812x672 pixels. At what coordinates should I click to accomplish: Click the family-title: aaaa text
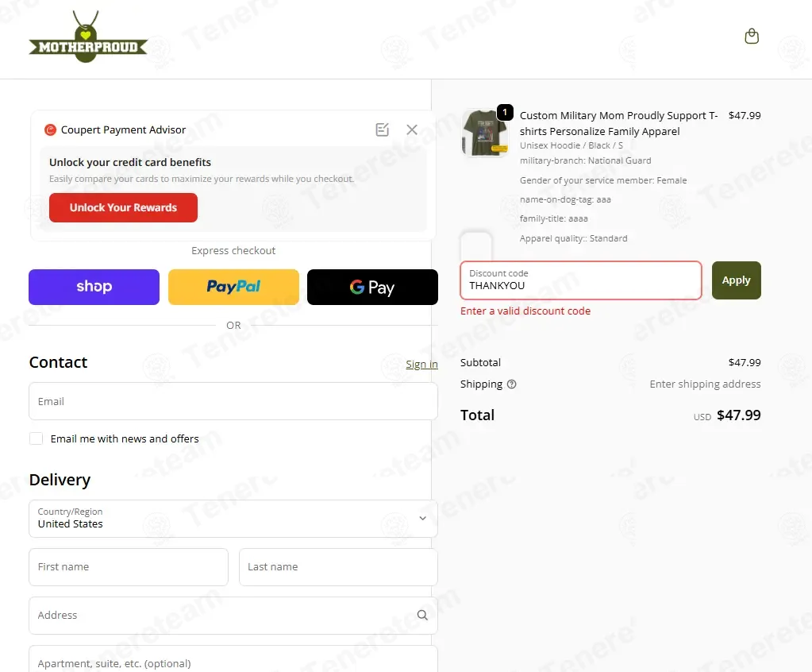pyautogui.click(x=553, y=218)
